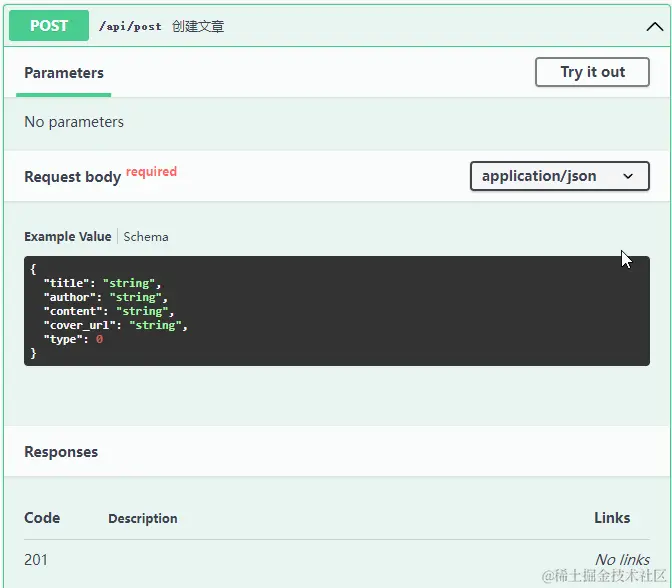Open the application/json content type dropdown
Screen dimensions: 672x588
pyautogui.click(x=559, y=176)
